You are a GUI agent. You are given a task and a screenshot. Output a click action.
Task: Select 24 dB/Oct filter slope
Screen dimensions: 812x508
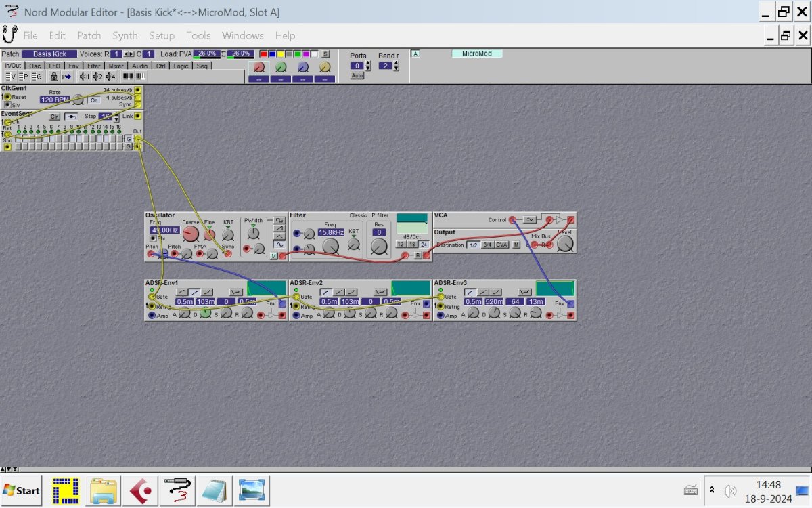point(424,245)
